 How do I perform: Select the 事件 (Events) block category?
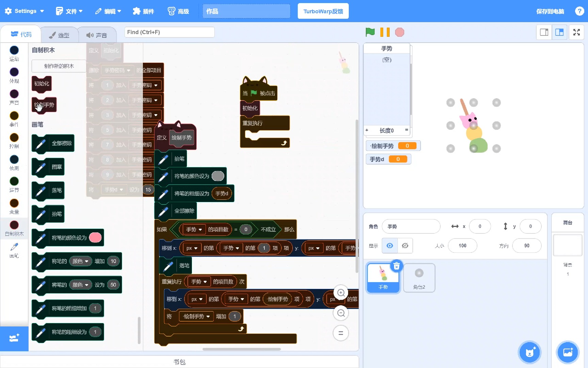(x=14, y=119)
